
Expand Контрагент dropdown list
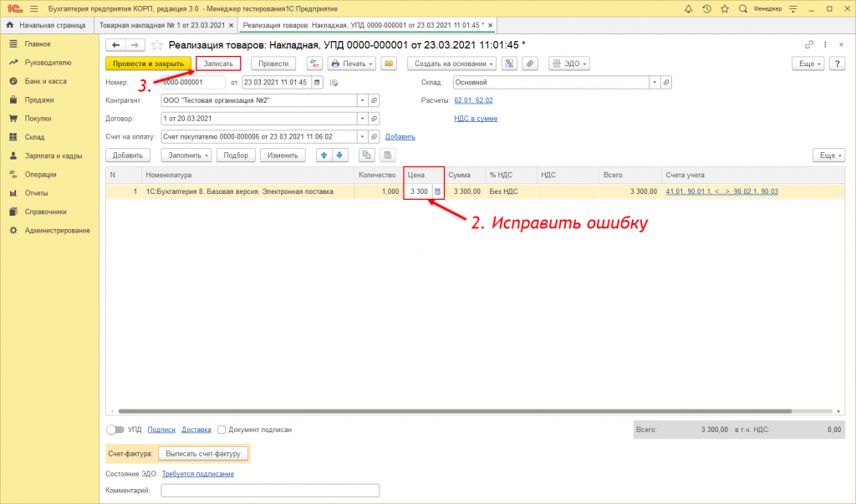point(363,100)
